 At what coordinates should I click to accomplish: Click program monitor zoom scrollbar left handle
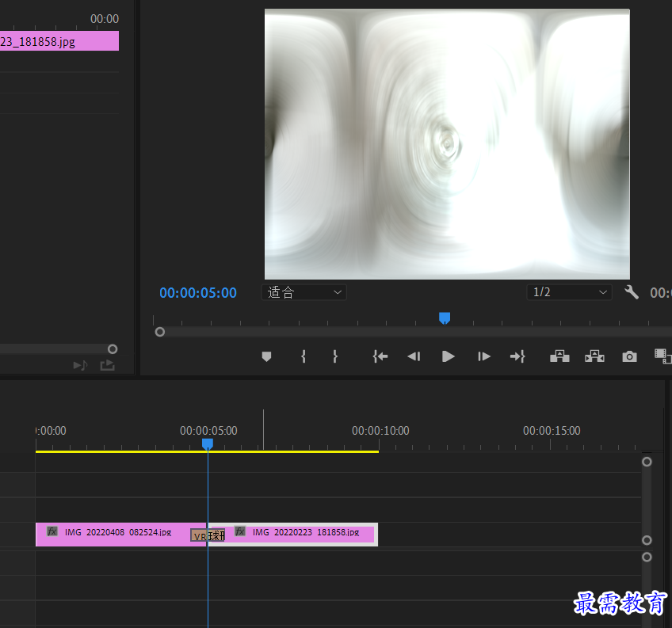pyautogui.click(x=160, y=332)
